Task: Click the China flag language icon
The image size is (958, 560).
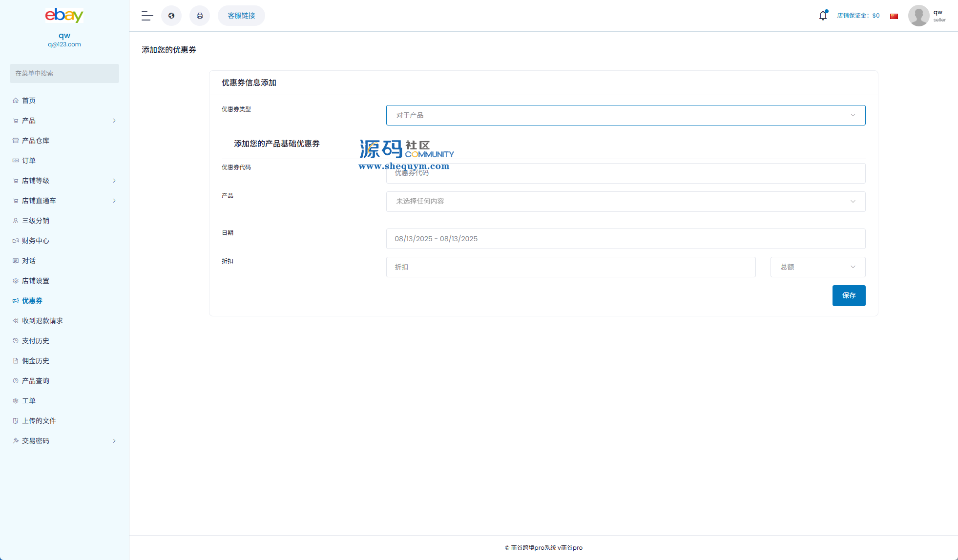Action: pos(894,16)
